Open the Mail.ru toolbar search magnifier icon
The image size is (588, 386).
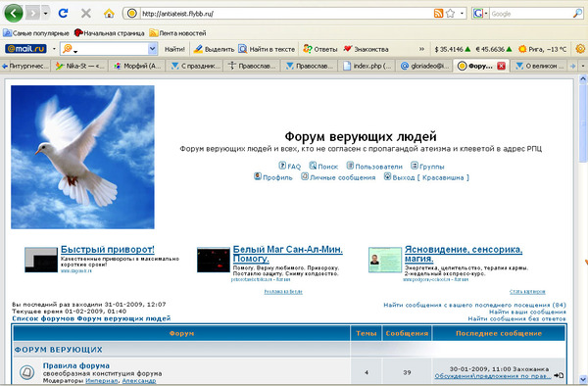pos(68,49)
